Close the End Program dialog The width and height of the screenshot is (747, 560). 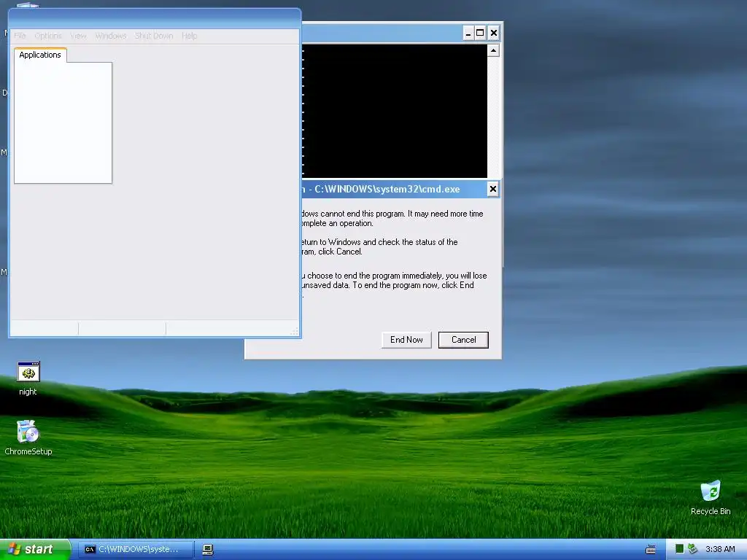click(493, 189)
